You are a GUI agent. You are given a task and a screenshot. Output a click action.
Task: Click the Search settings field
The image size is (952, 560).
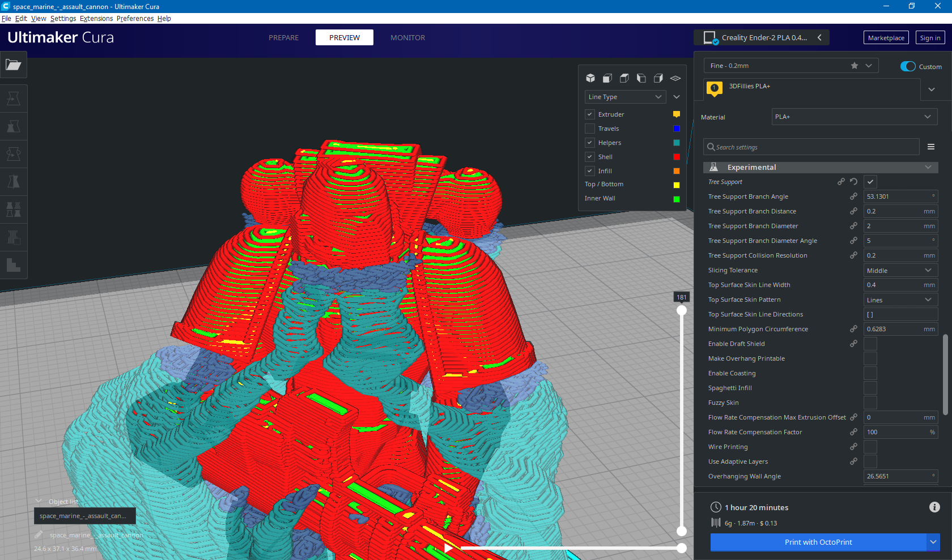point(811,147)
